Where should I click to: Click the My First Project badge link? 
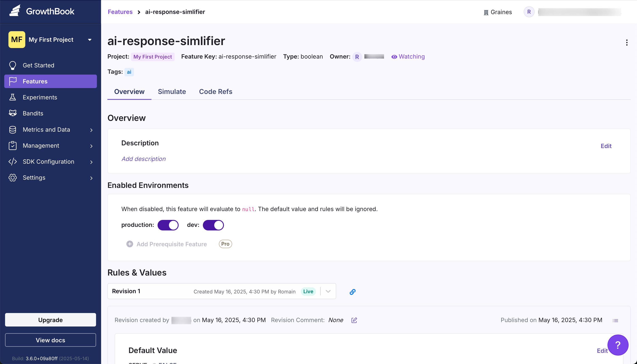pos(153,57)
